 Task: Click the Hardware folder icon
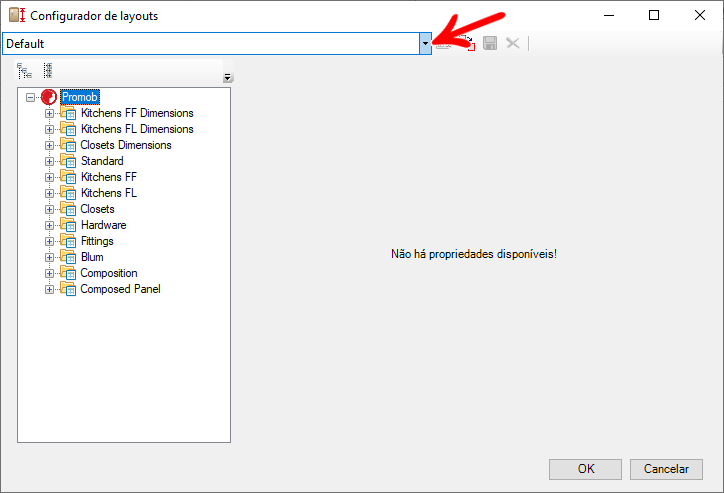pos(68,225)
